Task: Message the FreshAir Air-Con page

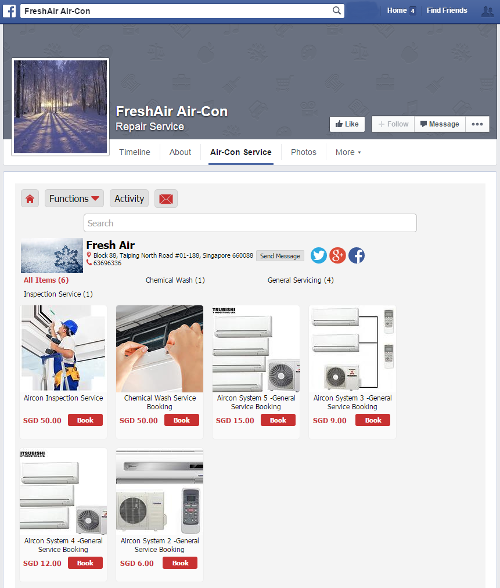Action: coord(440,124)
